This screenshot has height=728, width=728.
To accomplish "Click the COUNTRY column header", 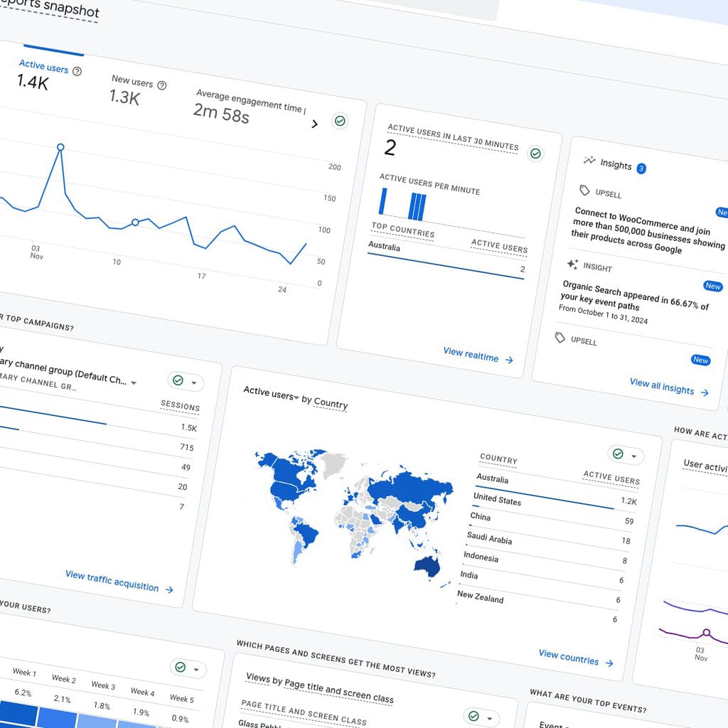I will [x=498, y=459].
